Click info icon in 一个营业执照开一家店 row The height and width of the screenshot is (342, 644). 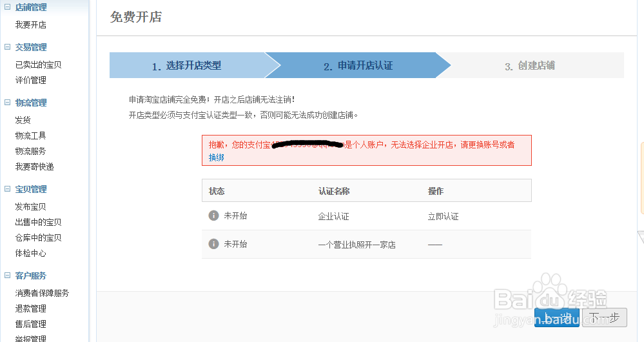213,244
